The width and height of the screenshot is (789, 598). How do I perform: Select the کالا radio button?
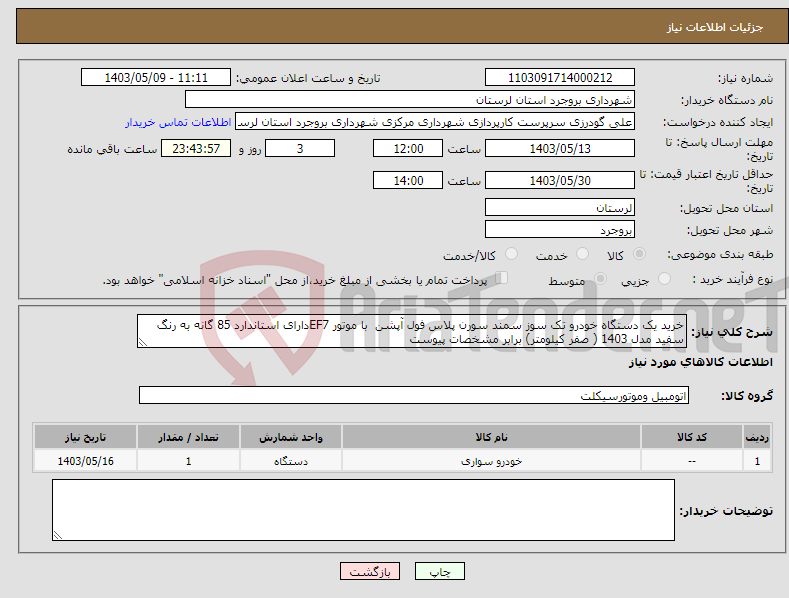[639, 254]
